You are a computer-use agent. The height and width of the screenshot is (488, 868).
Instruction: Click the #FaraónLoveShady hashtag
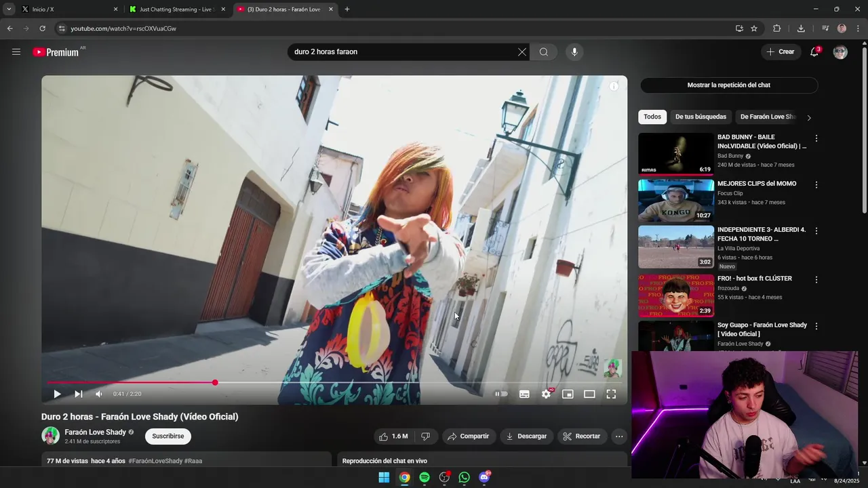click(155, 461)
